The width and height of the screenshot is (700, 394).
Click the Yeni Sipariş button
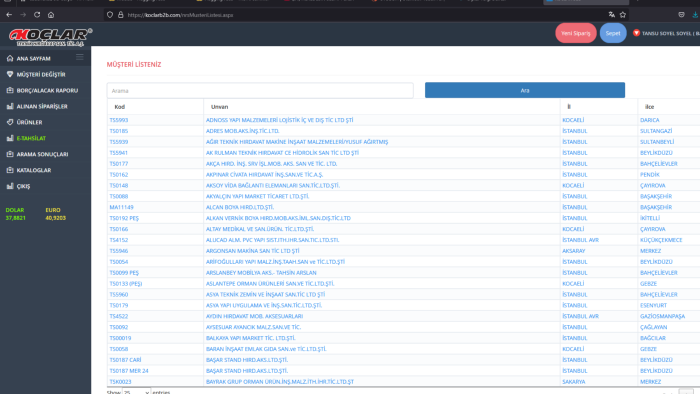click(575, 33)
